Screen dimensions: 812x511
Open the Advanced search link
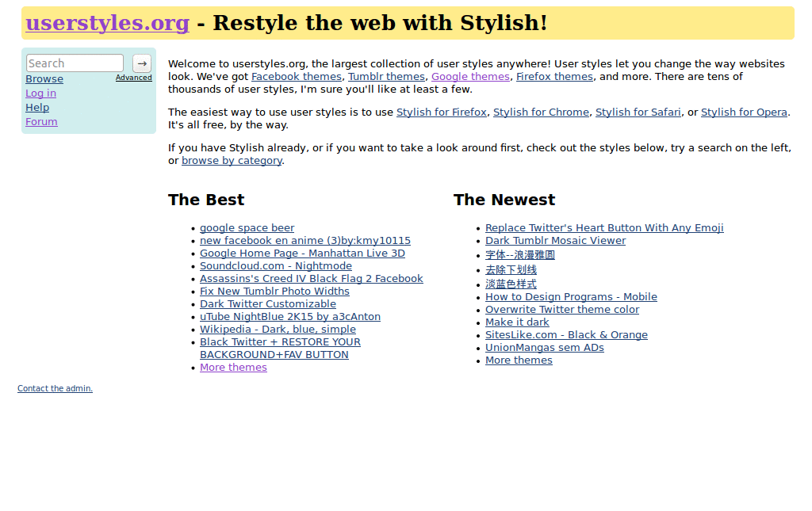pos(133,78)
